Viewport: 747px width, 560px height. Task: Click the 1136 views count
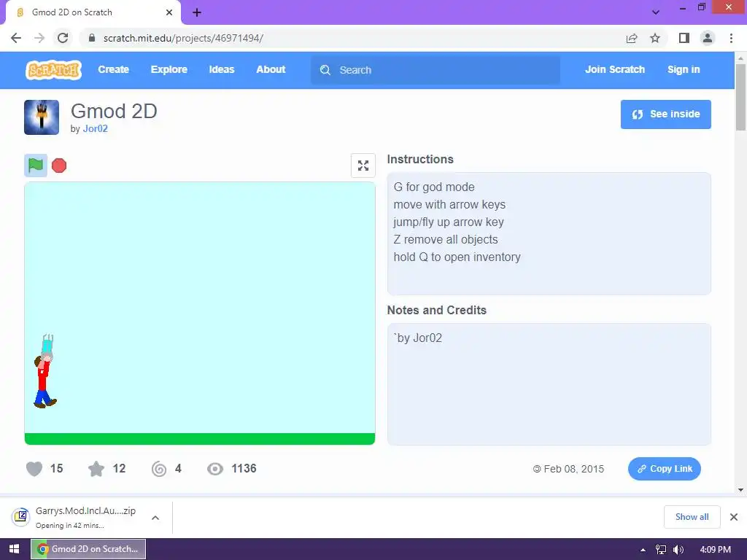pos(244,469)
